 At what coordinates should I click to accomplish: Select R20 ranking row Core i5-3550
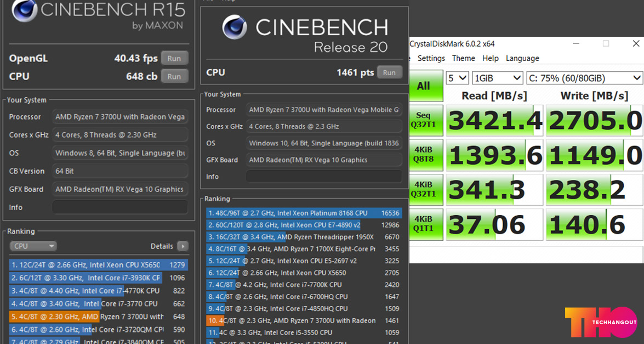304,332
